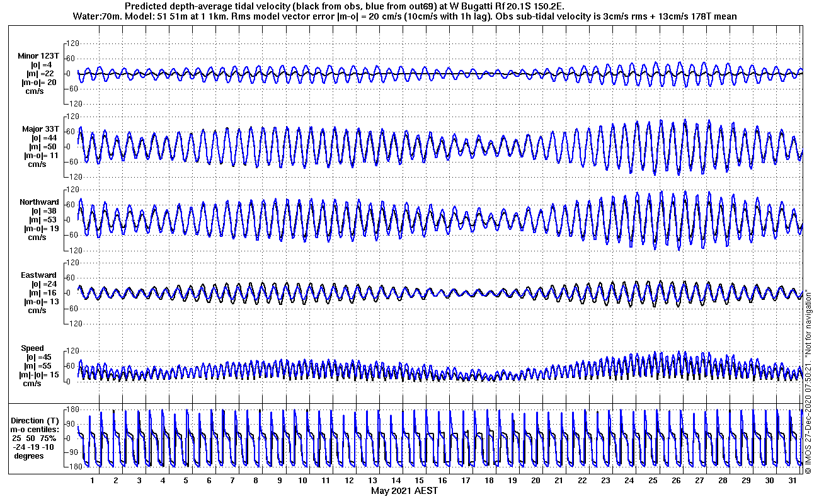Screen dimensions: 819x504
Task: Click day 15 tick label on x-axis
Action: click(x=419, y=481)
